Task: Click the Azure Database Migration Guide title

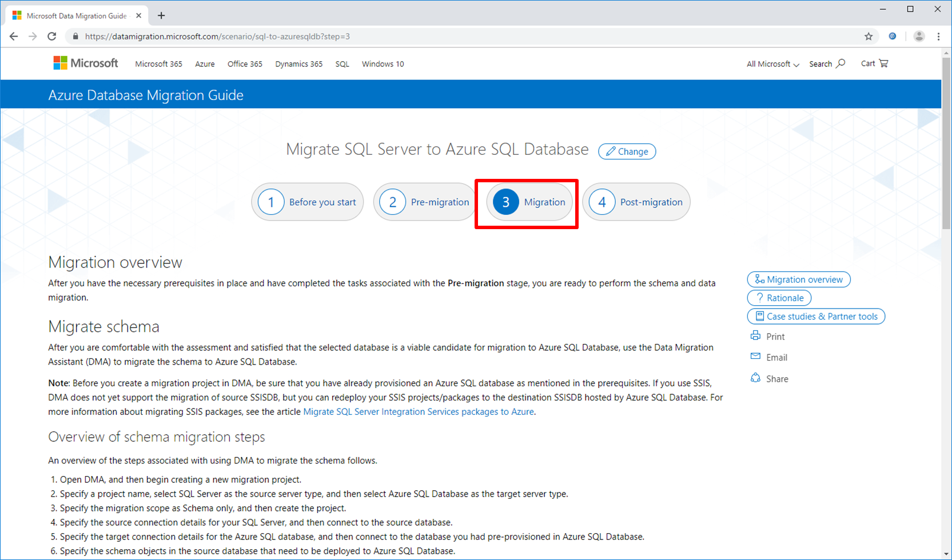Action: pyautogui.click(x=146, y=95)
